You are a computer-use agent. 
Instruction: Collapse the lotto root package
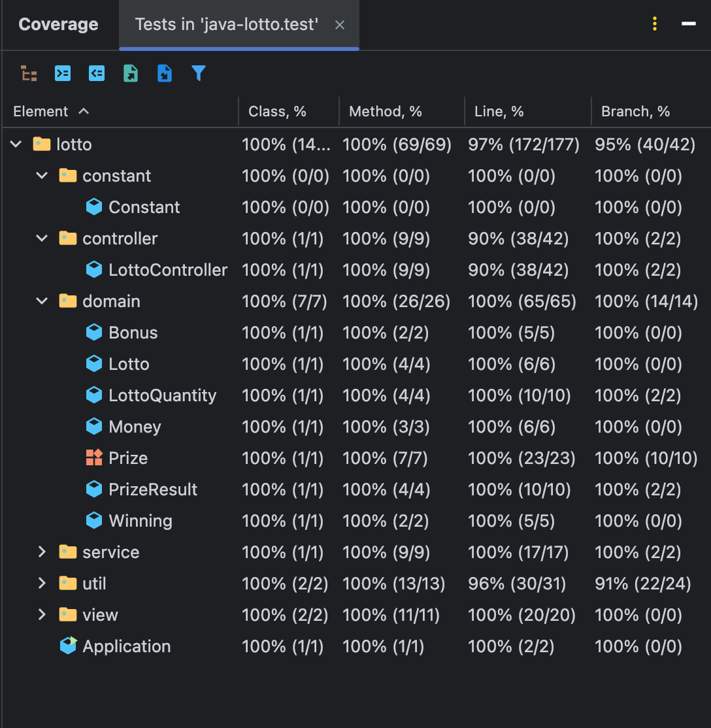pyautogui.click(x=16, y=144)
